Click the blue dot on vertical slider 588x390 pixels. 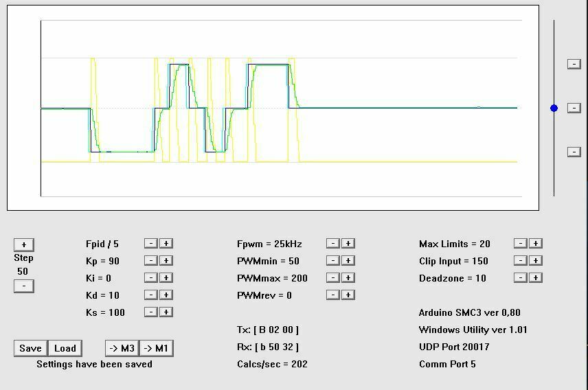pyautogui.click(x=554, y=108)
